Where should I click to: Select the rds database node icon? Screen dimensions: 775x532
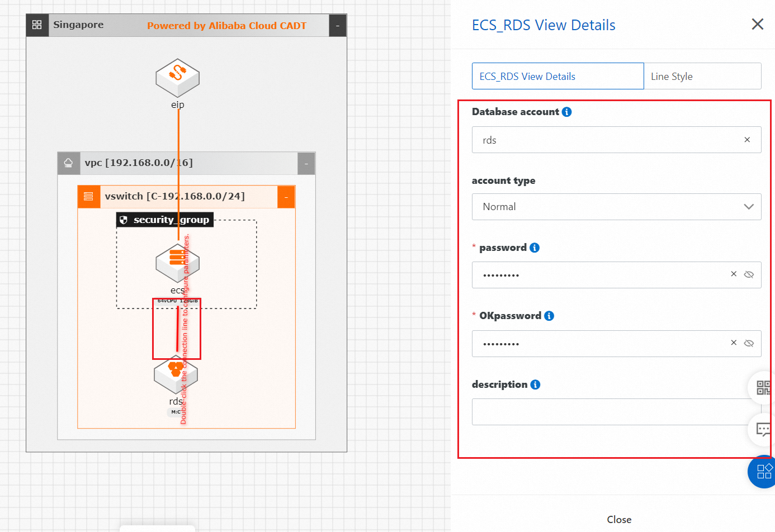coord(176,374)
